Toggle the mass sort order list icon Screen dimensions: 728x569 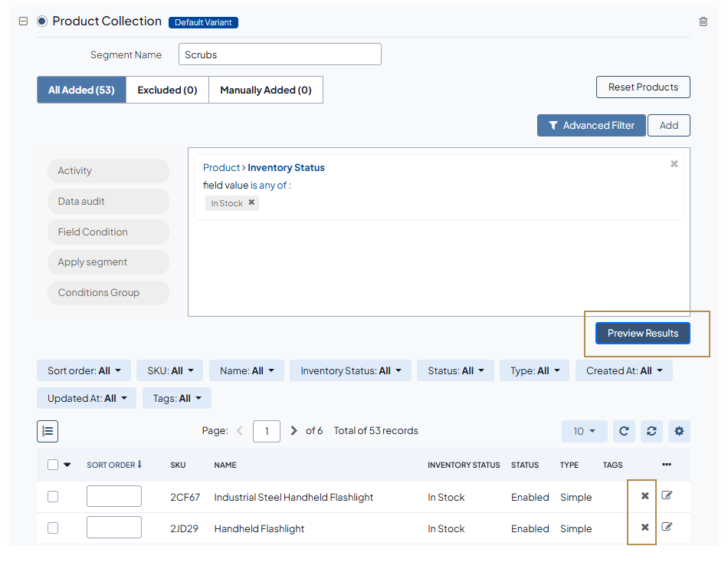pos(48,431)
